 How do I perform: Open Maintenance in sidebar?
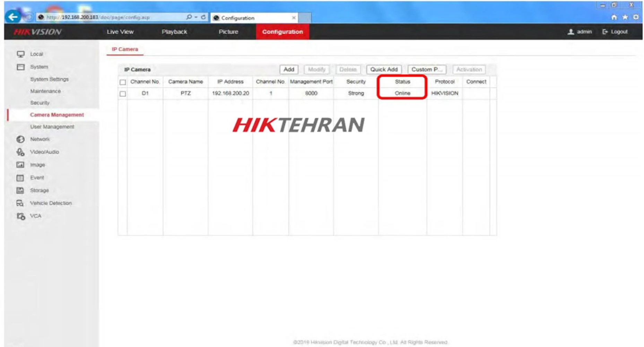point(45,91)
